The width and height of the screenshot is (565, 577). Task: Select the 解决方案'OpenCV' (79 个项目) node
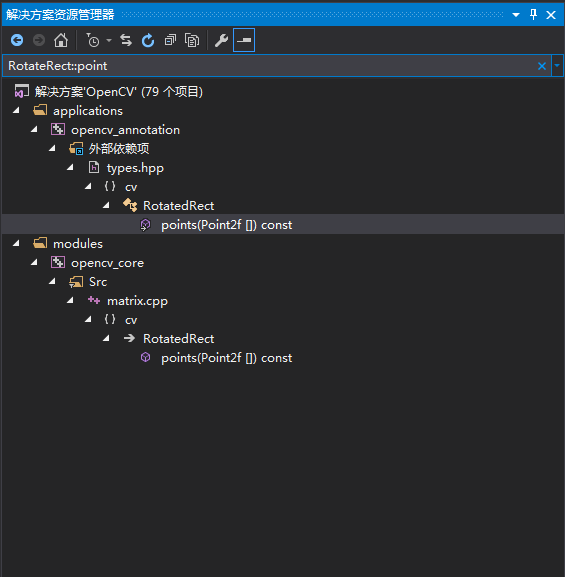tap(119, 92)
